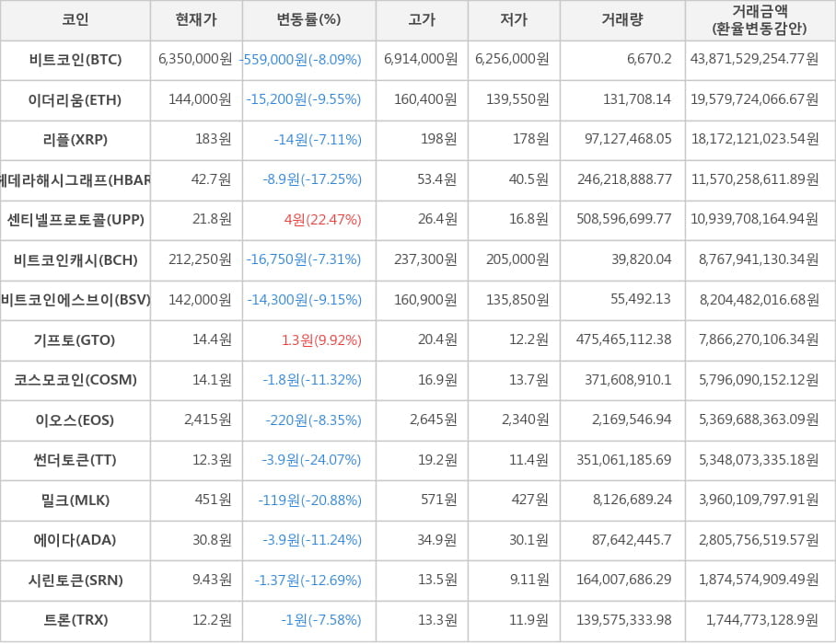
Task: Click BCH current price 212,250원
Action: point(200,259)
